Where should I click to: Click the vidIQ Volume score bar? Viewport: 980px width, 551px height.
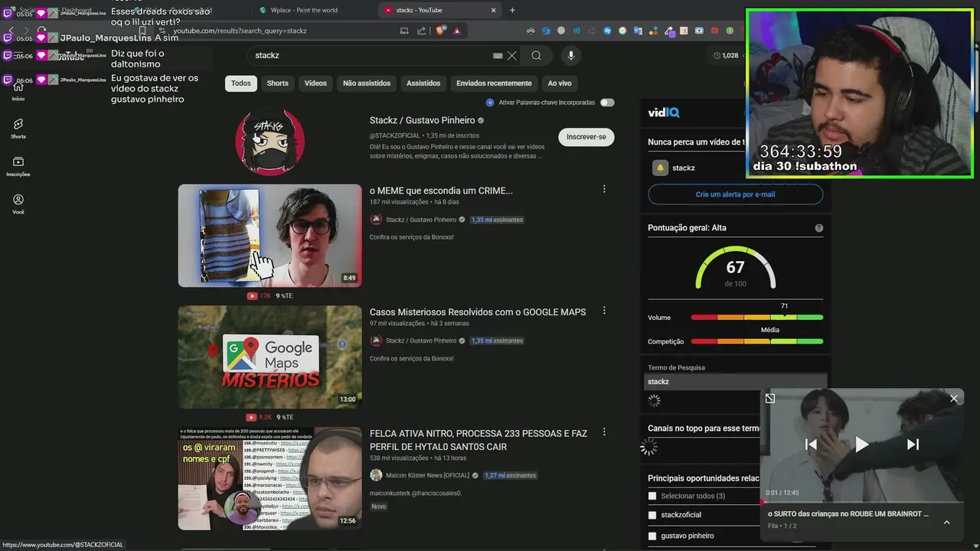pos(756,318)
